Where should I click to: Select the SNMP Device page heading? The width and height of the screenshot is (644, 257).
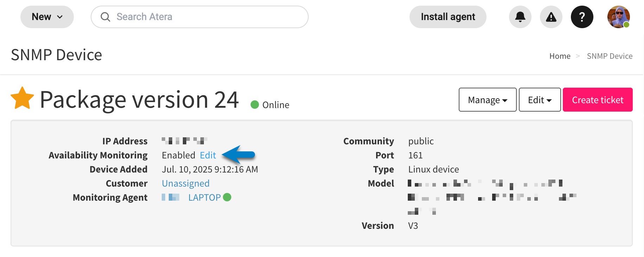pyautogui.click(x=56, y=55)
